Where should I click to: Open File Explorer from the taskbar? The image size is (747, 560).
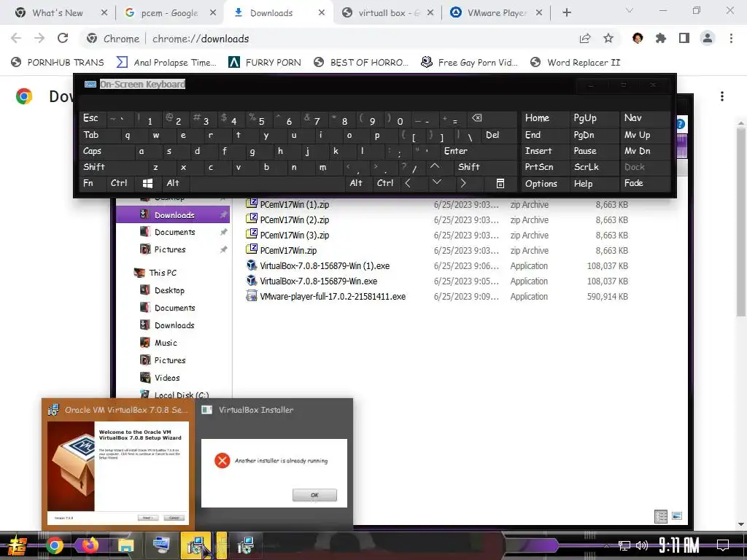125,545
